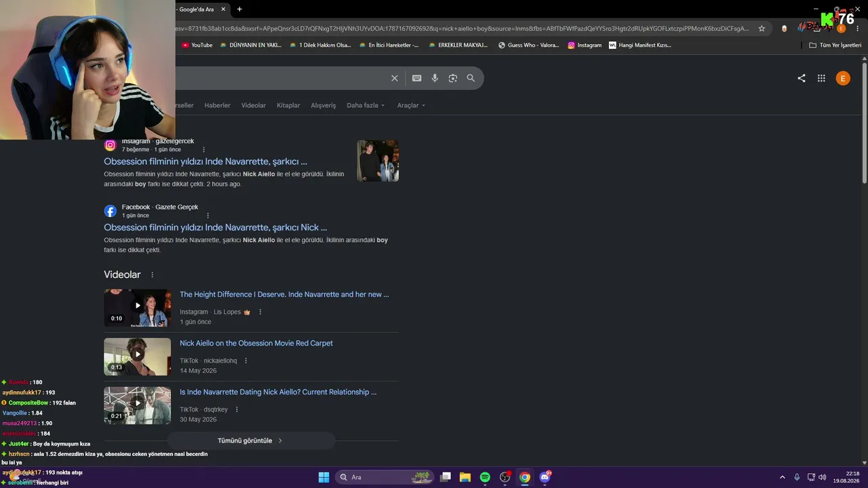The width and height of the screenshot is (868, 488).
Task: Open Nick Aiello on the Obsession Movie Red Carpet
Action: (256, 344)
